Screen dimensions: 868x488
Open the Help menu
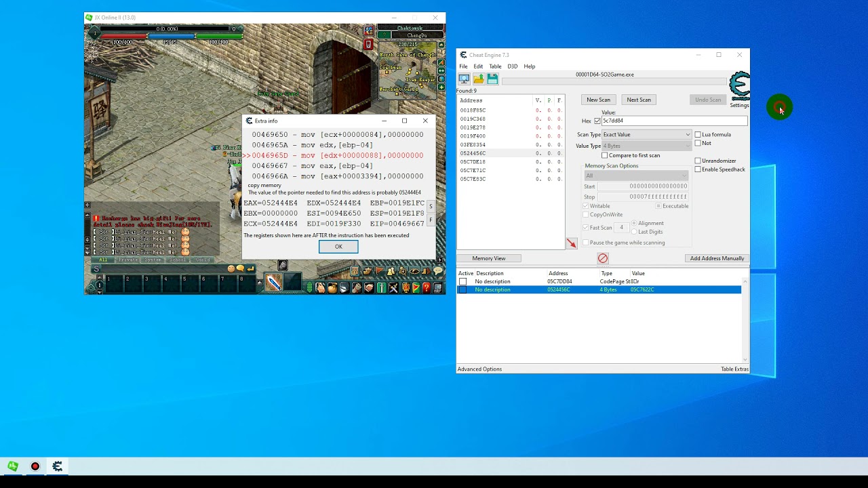click(x=529, y=66)
